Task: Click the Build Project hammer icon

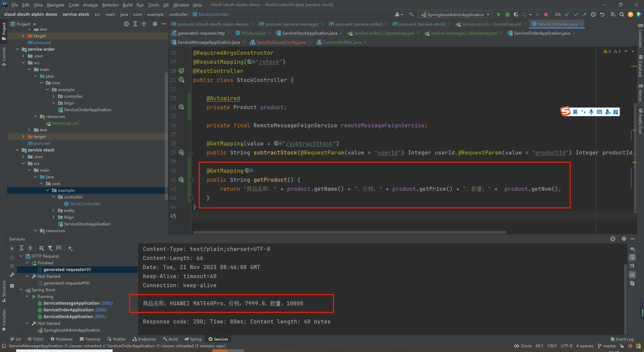Action: pyautogui.click(x=411, y=14)
